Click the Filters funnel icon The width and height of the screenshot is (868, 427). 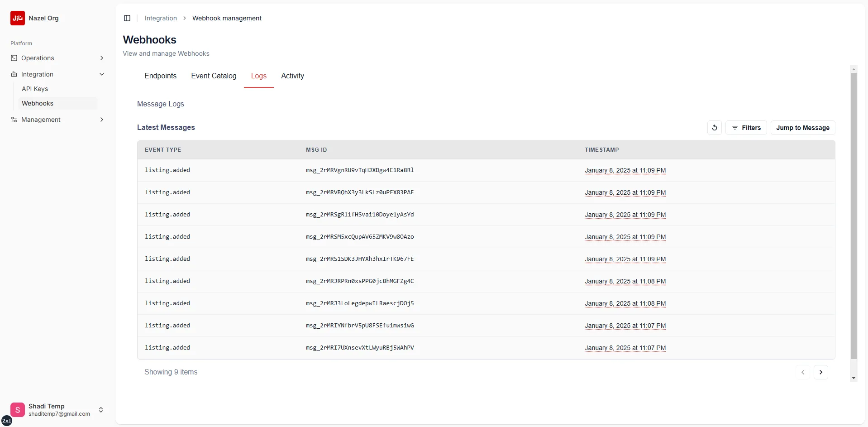coord(735,127)
